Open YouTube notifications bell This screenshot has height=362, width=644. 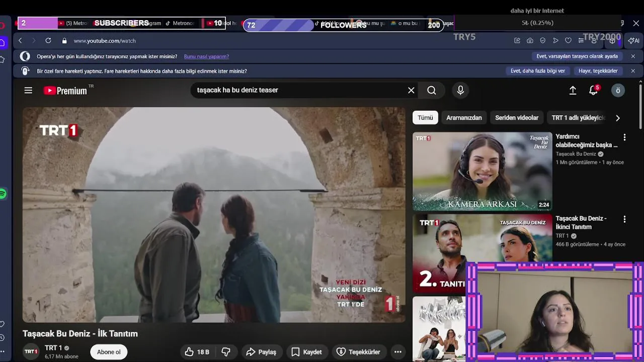click(x=594, y=90)
